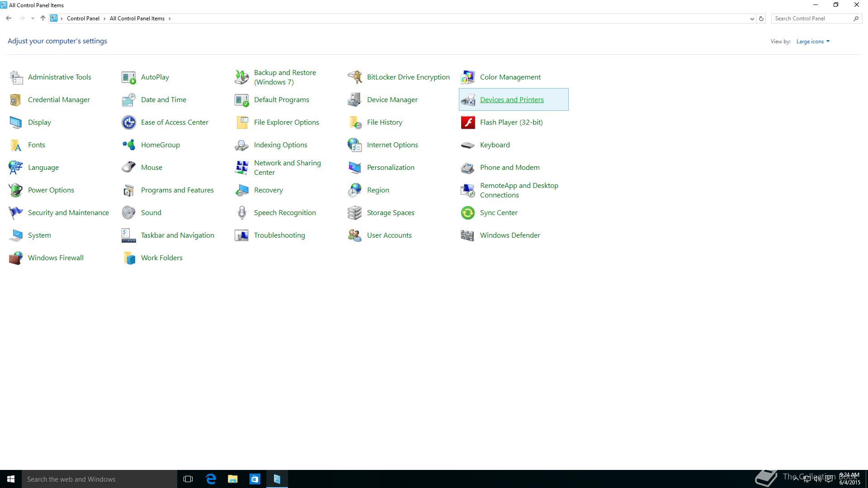Open the Display monitor icon
The height and width of the screenshot is (488, 868).
point(16,122)
